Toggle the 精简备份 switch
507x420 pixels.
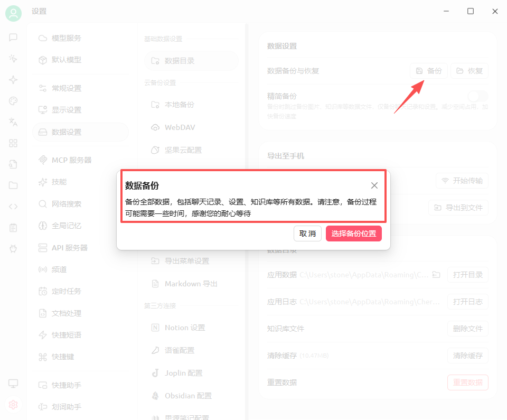(x=478, y=96)
